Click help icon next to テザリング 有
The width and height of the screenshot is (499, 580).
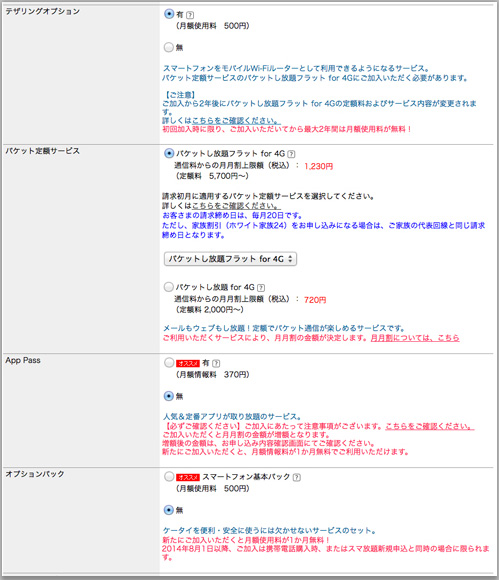tap(190, 15)
